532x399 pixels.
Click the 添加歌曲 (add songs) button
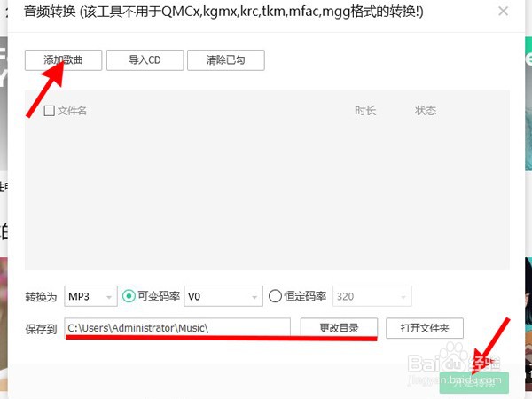pyautogui.click(x=63, y=60)
